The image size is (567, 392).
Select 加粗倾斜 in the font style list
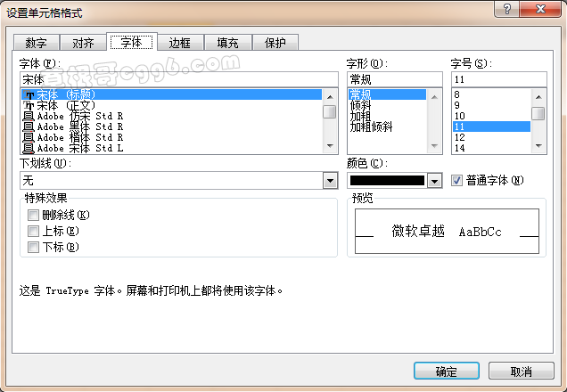point(371,127)
